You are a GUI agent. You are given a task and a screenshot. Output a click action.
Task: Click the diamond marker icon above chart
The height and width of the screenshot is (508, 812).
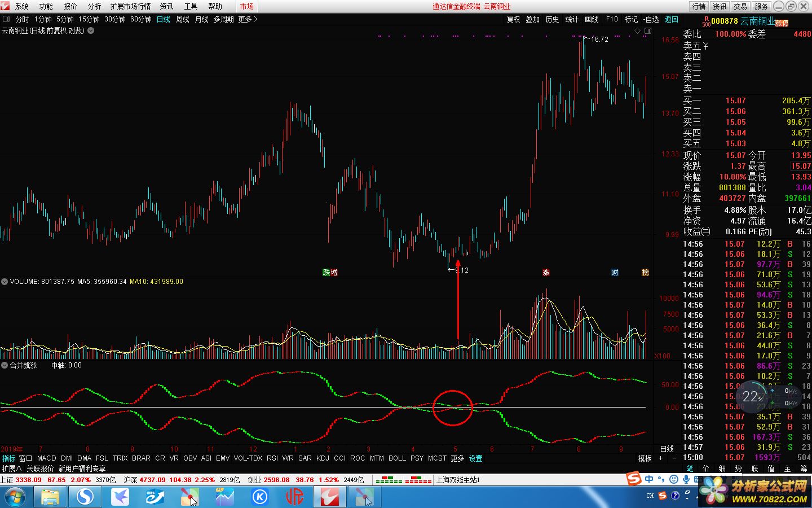pyautogui.click(x=638, y=30)
